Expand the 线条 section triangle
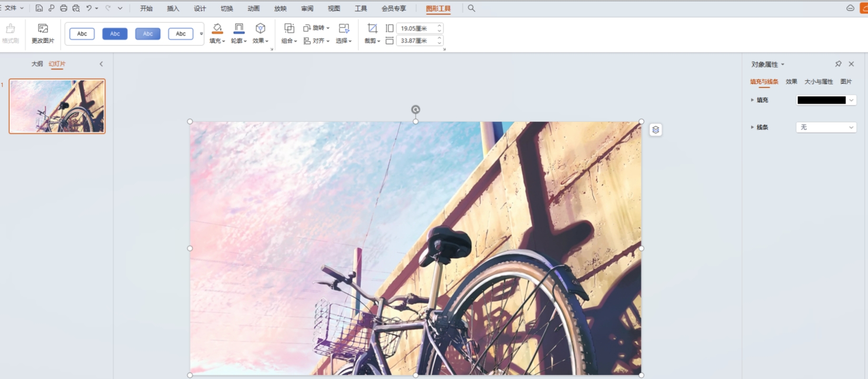 752,127
